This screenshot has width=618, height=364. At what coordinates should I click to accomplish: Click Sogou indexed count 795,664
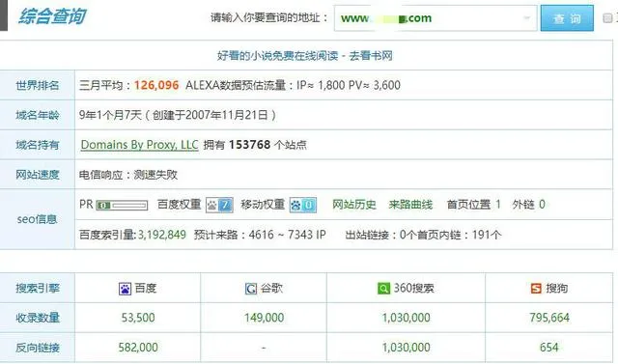(549, 318)
